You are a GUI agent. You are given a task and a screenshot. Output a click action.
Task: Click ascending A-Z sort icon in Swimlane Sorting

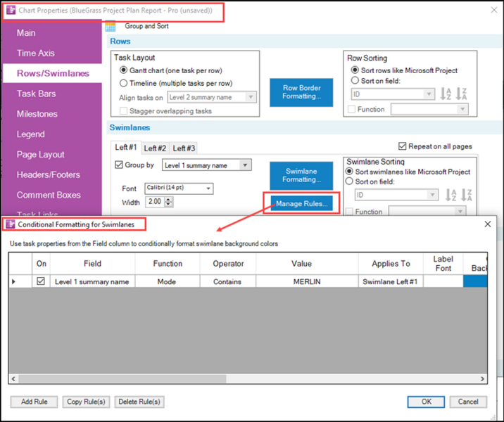451,195
